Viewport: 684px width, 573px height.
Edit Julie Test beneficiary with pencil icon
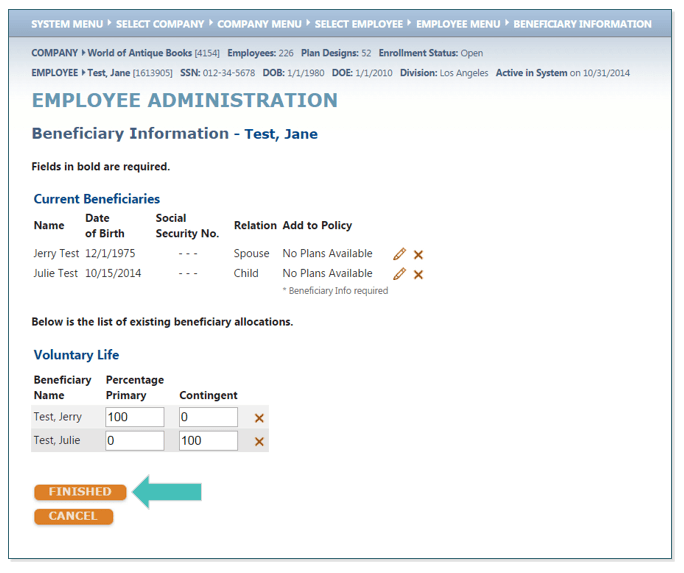coord(399,274)
